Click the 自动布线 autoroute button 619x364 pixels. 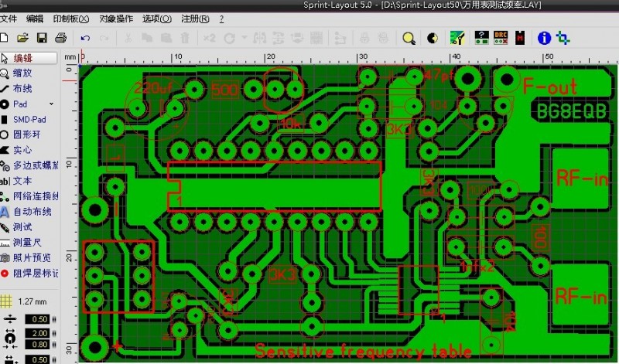tap(31, 211)
